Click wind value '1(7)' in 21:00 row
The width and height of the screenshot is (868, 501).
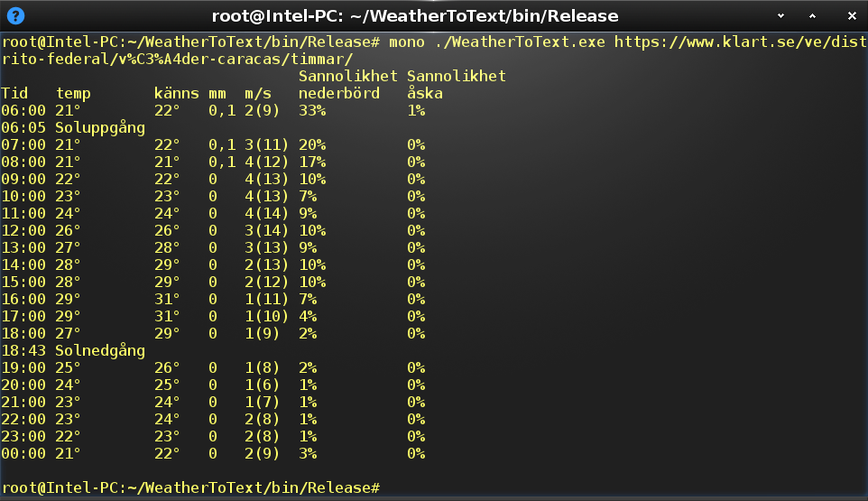[263, 403]
